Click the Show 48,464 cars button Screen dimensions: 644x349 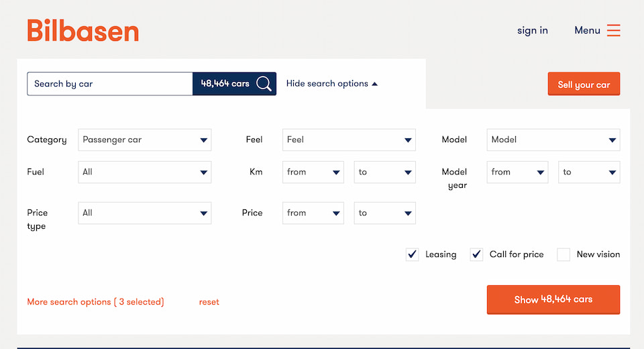pyautogui.click(x=553, y=299)
